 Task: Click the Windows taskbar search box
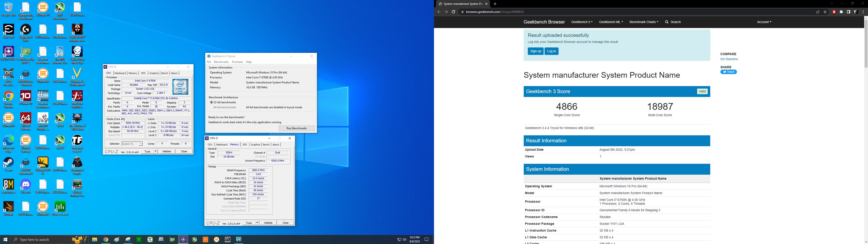point(50,240)
